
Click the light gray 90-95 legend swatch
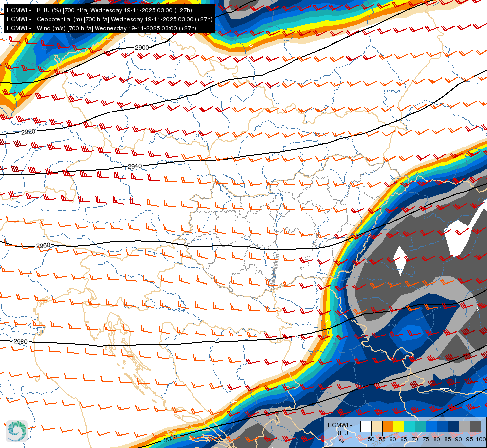click(464, 426)
